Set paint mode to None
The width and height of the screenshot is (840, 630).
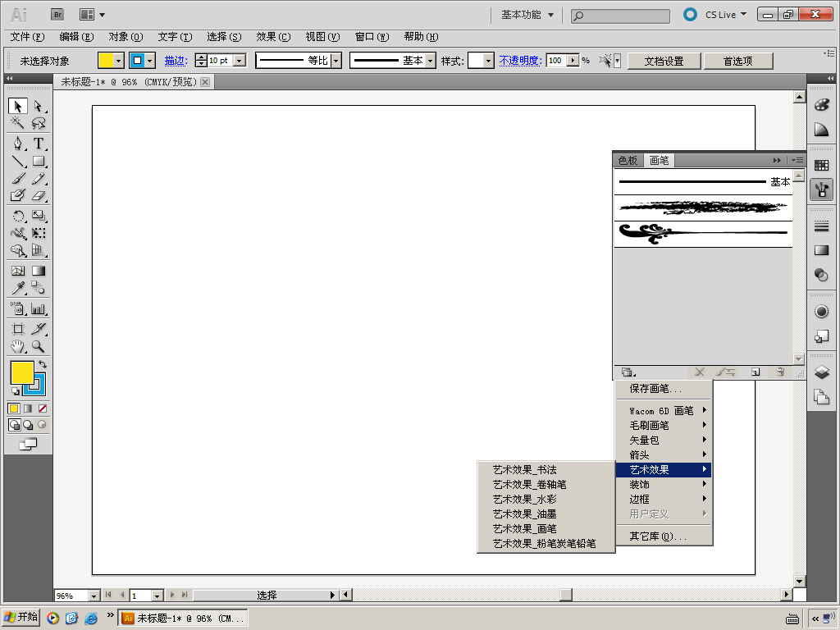(43, 409)
